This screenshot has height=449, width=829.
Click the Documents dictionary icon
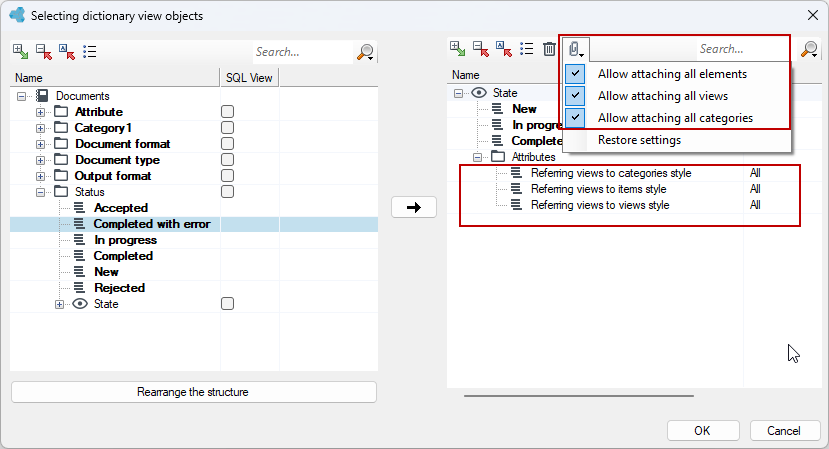pos(42,96)
